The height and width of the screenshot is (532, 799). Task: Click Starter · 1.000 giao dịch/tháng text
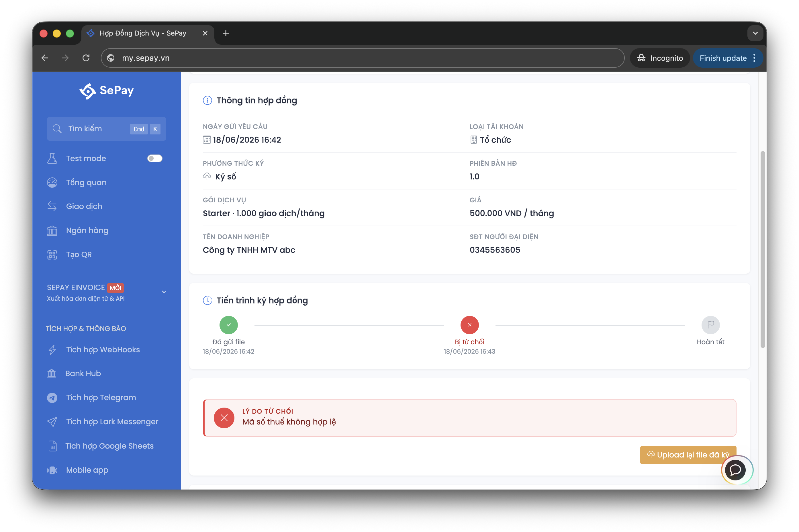click(263, 213)
